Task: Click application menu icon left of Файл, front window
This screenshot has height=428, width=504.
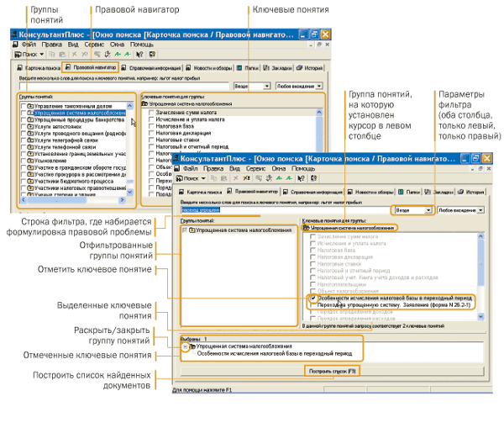Action: point(176,168)
